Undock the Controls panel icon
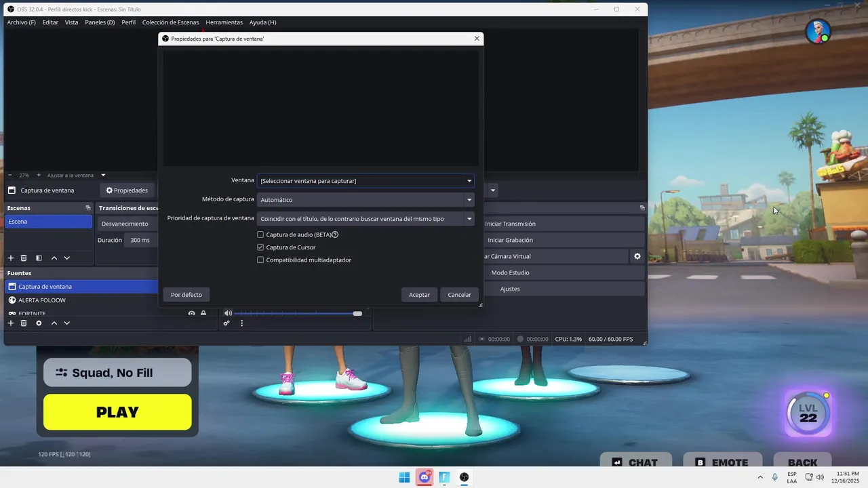Screen dimensions: 868x488 click(642, 208)
